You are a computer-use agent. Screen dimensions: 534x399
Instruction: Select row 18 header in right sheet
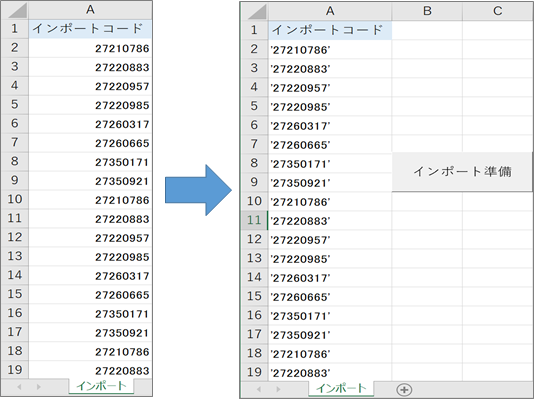[x=254, y=353]
